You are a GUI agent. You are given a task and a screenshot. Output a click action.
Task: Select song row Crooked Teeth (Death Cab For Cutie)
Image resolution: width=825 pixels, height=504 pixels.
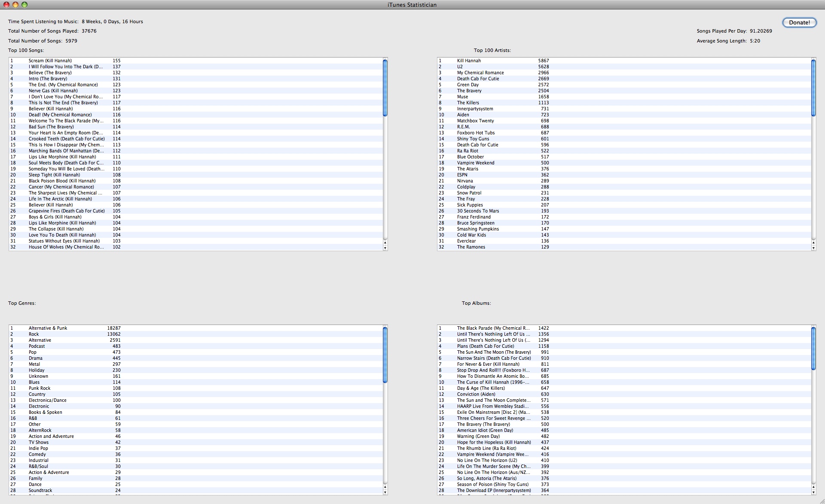[x=196, y=139]
